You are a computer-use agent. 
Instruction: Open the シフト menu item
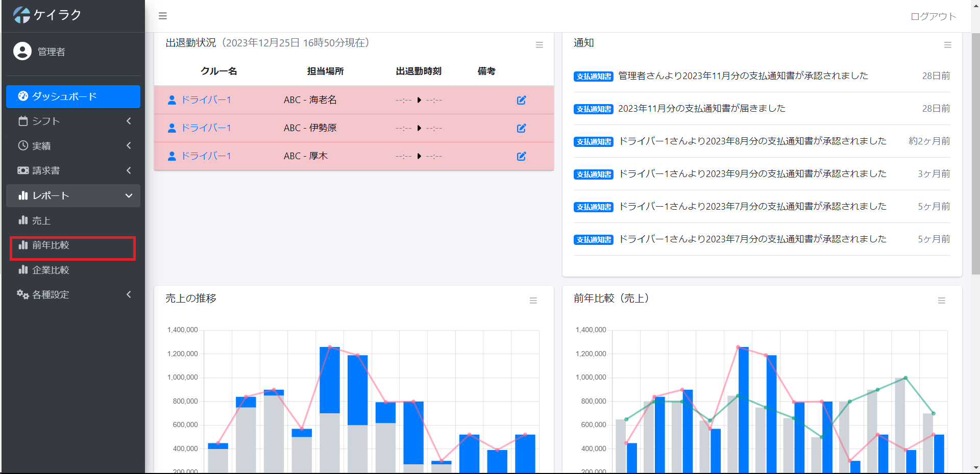[73, 121]
